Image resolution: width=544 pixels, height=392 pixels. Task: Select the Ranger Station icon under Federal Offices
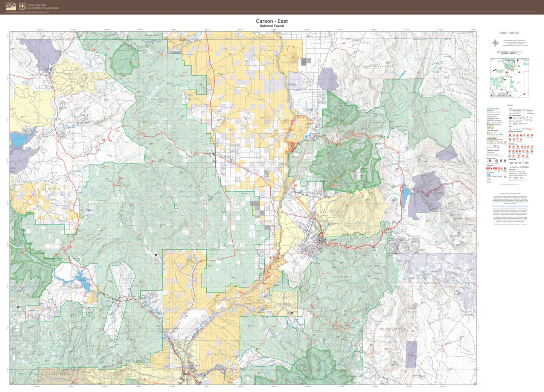click(x=497, y=161)
